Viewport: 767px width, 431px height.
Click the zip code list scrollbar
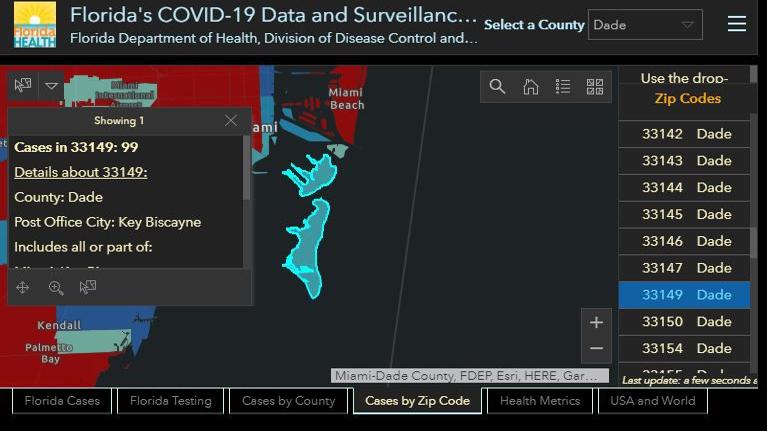[754, 243]
